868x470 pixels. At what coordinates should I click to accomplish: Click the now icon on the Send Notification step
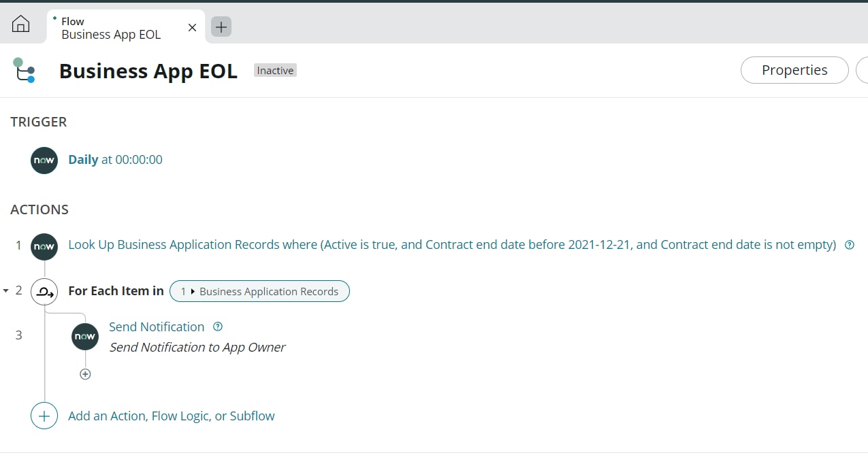pyautogui.click(x=84, y=336)
